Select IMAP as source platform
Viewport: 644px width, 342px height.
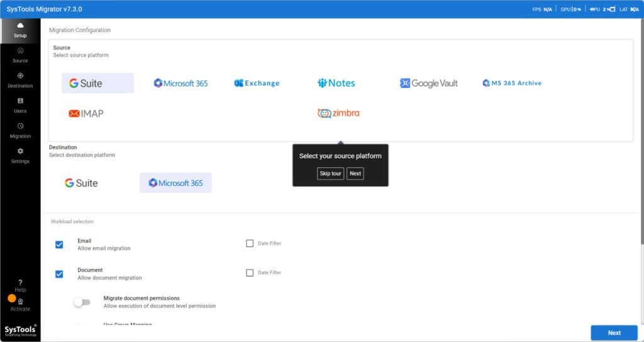[86, 113]
